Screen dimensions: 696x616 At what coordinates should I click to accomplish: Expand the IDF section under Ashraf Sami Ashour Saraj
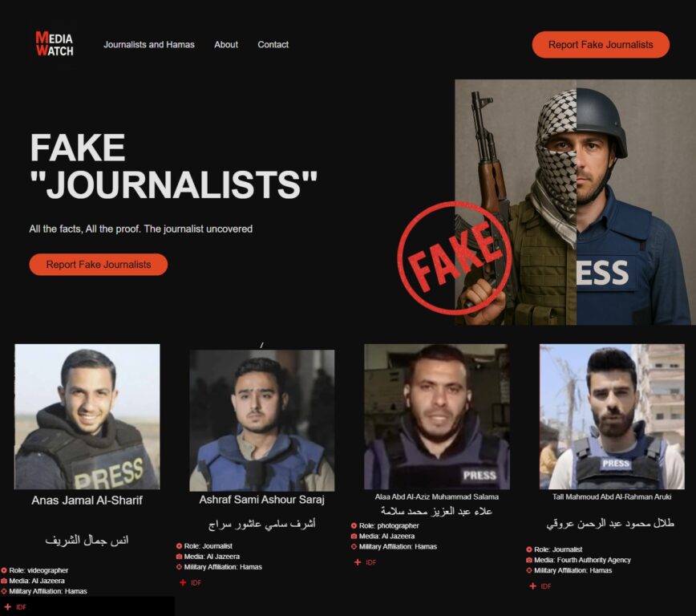[190, 582]
